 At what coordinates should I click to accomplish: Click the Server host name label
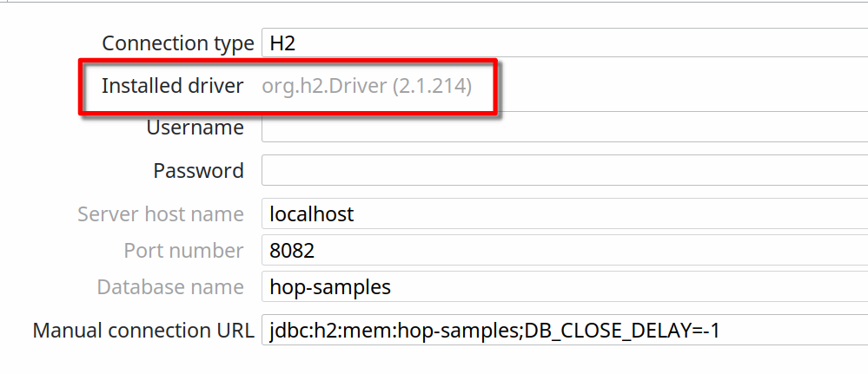[x=161, y=213]
